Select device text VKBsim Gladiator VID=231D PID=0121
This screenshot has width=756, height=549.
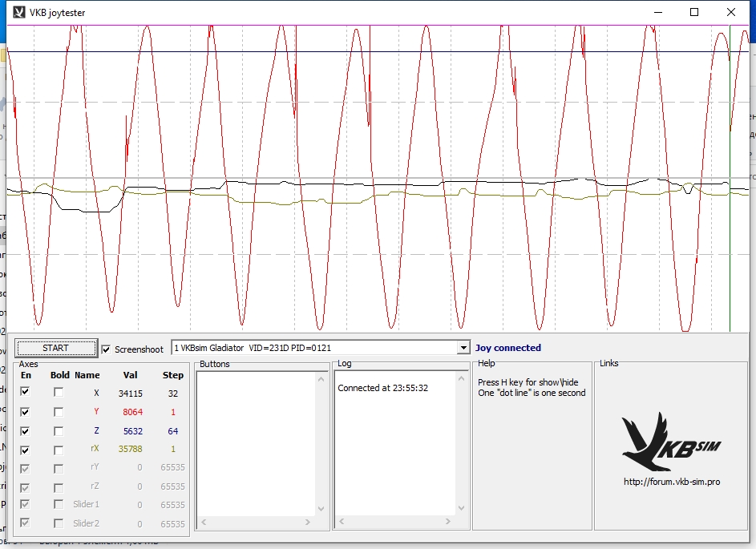[253, 348]
